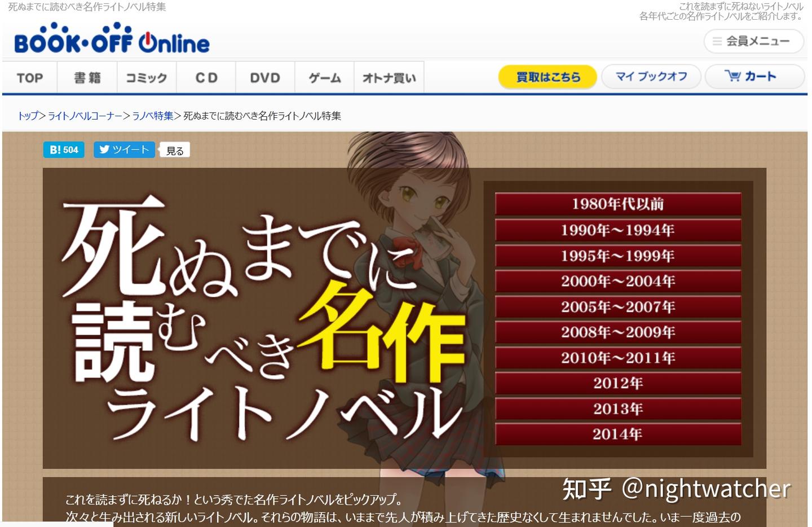
Task: Click the yellow 買取はこちら button
Action: (x=548, y=77)
